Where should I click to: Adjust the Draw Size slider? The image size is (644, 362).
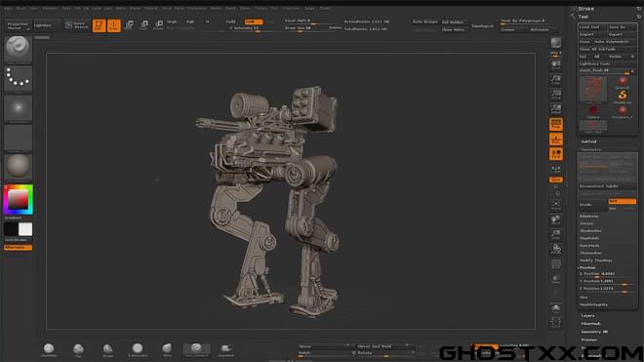pos(306,28)
